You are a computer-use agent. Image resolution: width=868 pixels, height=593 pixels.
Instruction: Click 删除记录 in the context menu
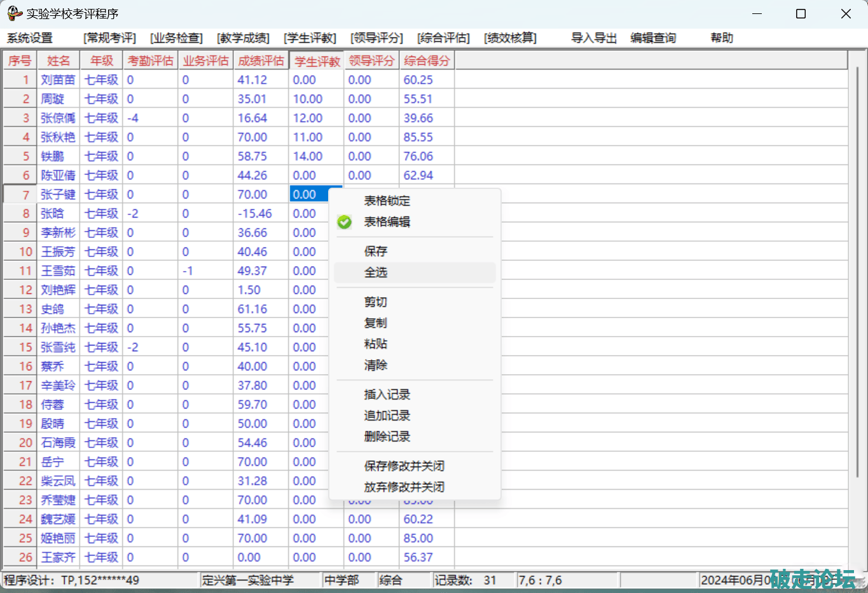[x=387, y=436]
